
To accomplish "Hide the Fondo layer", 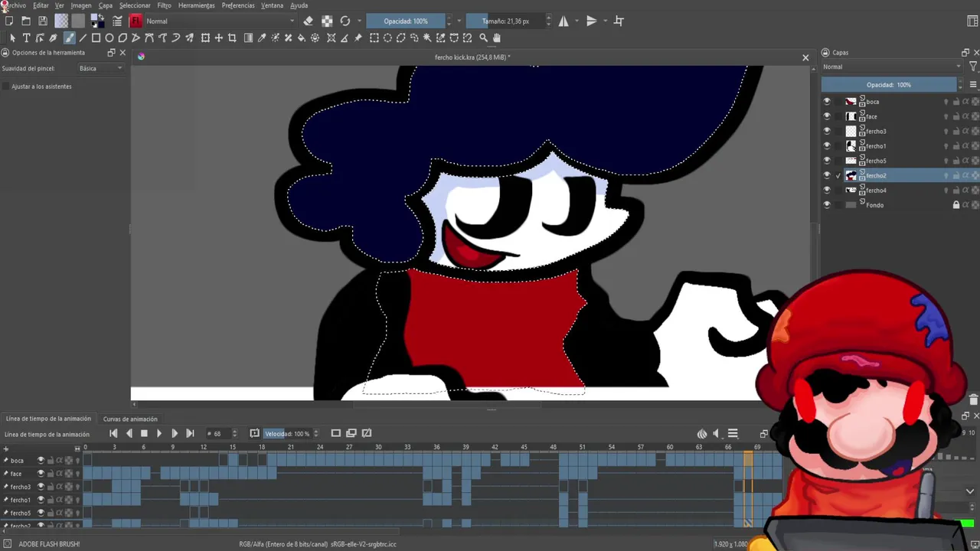I will [826, 205].
